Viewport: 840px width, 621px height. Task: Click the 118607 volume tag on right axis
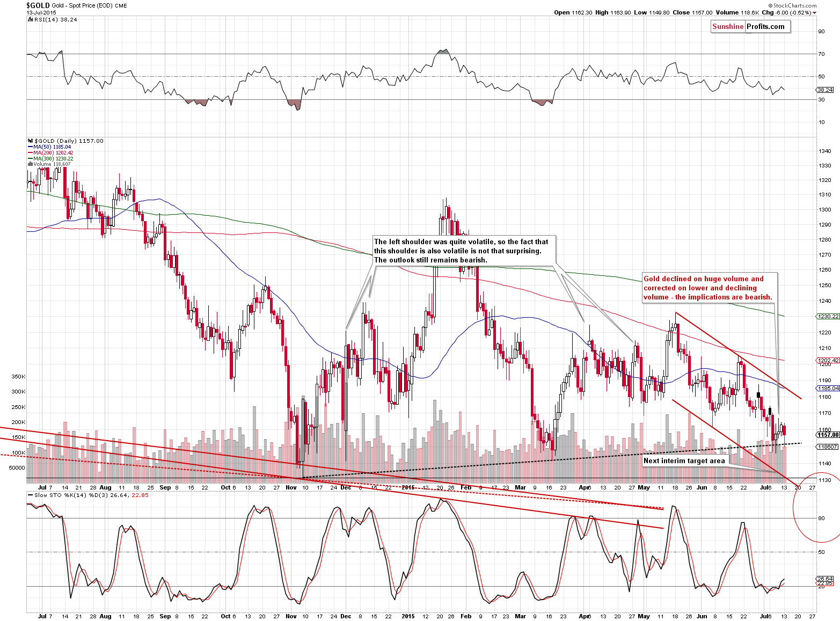[827, 447]
